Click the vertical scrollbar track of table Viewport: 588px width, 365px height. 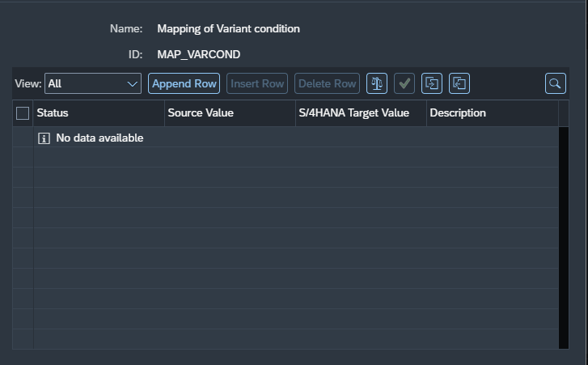[x=564, y=238]
